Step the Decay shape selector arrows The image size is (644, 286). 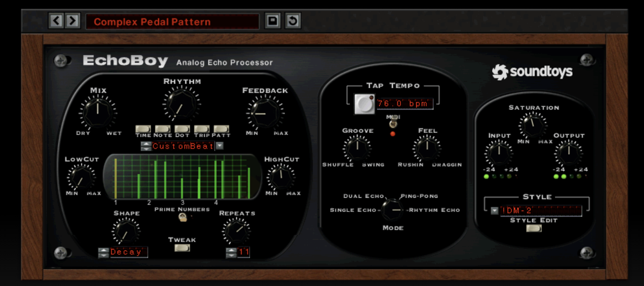pyautogui.click(x=103, y=252)
